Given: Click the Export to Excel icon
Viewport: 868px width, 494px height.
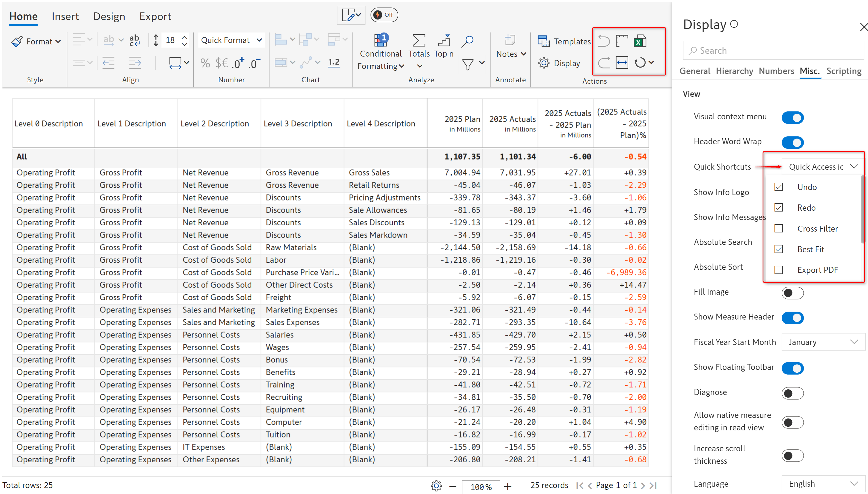Looking at the screenshot, I should (x=639, y=41).
